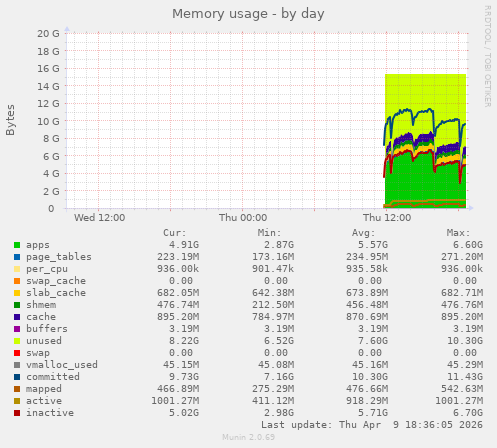Image resolution: width=497 pixels, height=448 pixels.
Task: Click the apps green legend swatch
Action: click(17, 245)
